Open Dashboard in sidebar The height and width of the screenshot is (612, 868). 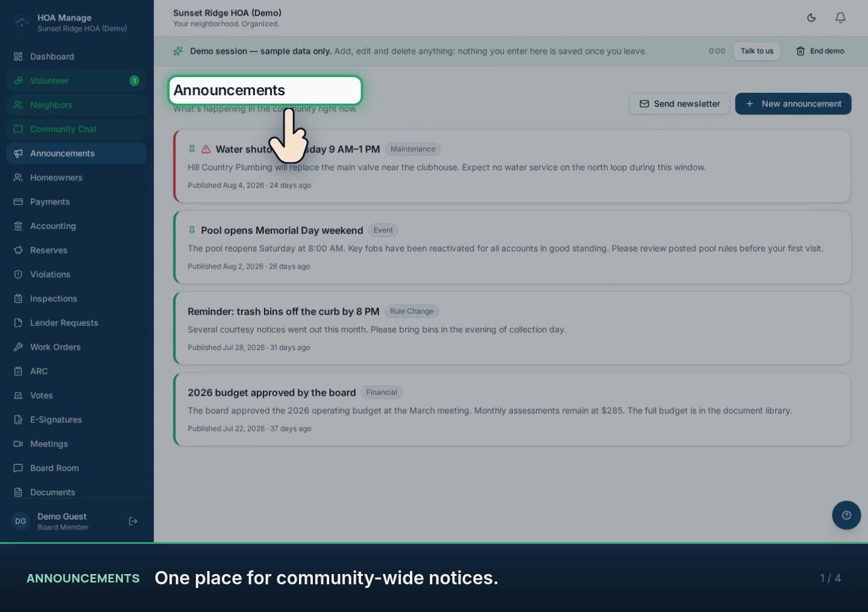77,57
